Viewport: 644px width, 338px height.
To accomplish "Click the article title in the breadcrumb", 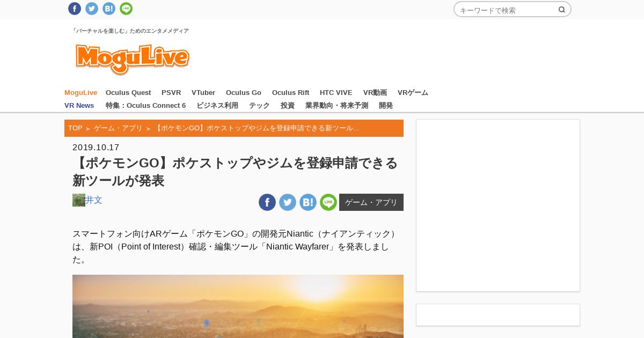I will [257, 128].
